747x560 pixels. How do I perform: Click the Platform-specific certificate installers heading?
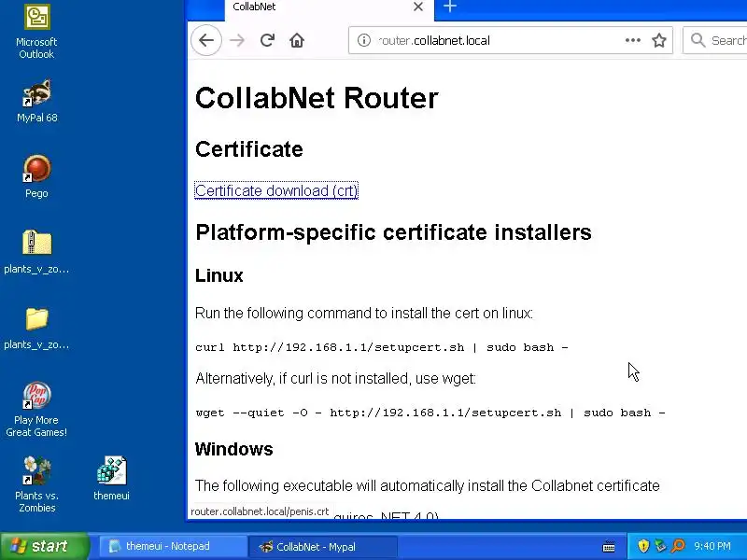[x=393, y=232]
